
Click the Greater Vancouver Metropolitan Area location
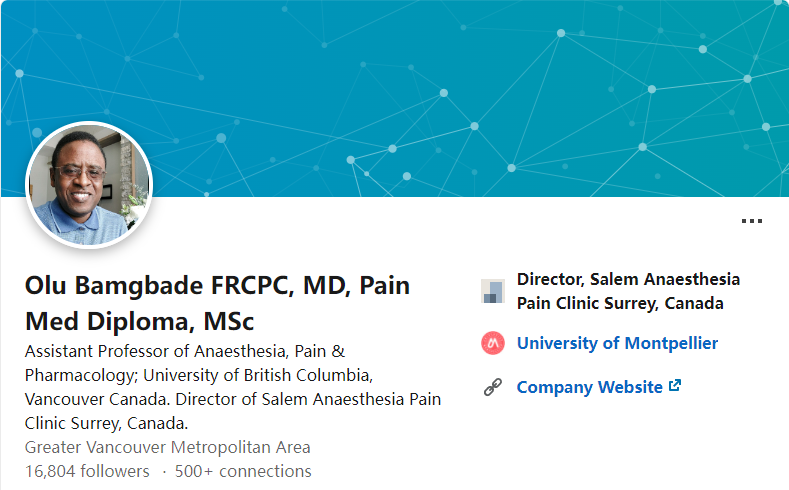(168, 447)
